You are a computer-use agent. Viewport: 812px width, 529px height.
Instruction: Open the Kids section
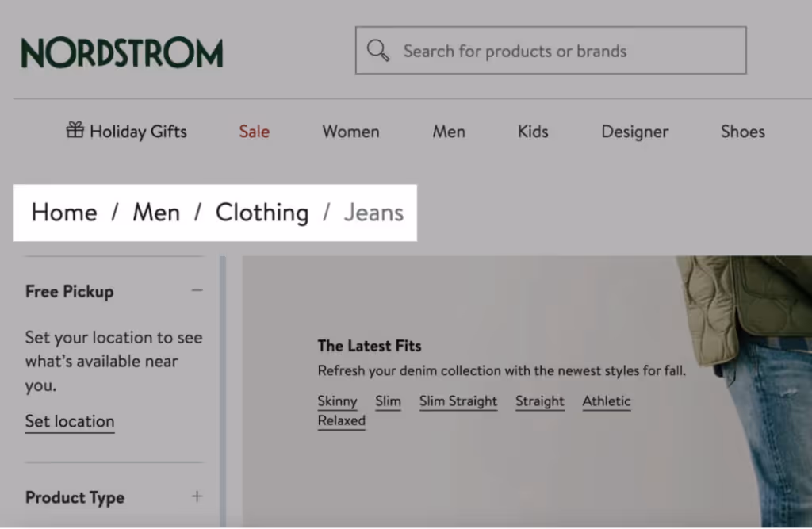531,132
